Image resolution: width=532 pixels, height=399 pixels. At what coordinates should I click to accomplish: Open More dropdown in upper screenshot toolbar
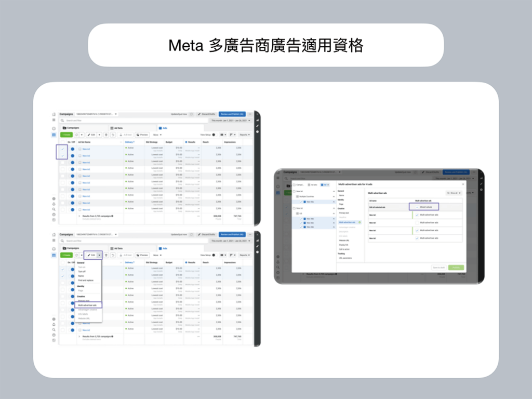point(157,135)
